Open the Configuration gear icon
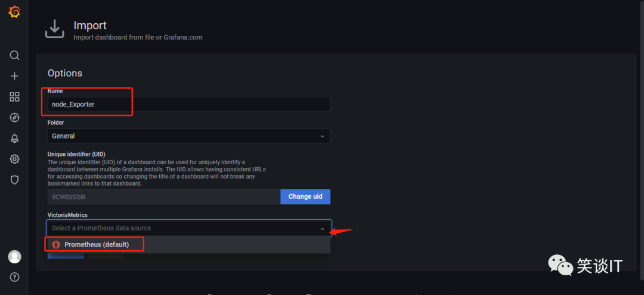Viewport: 644px width, 295px height. point(14,159)
